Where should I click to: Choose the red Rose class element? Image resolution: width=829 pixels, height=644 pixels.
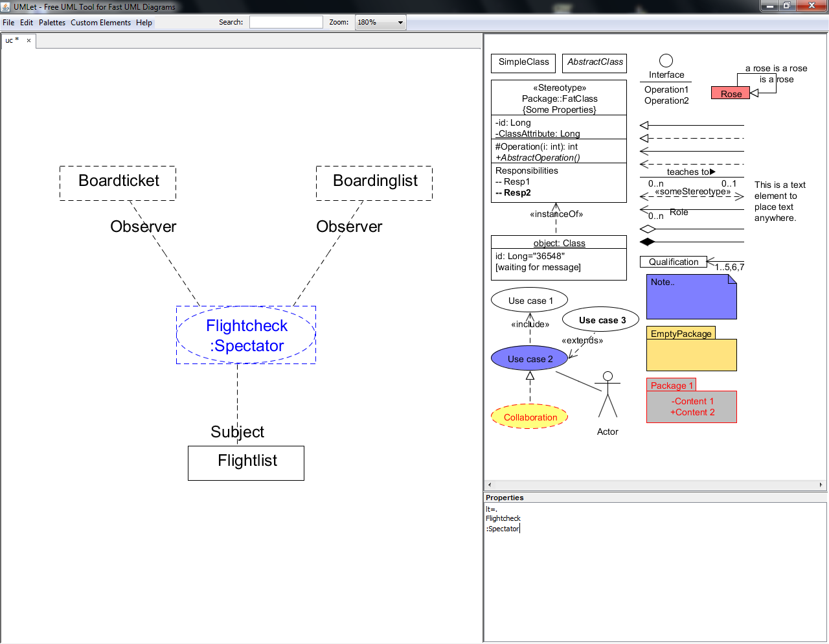731,94
